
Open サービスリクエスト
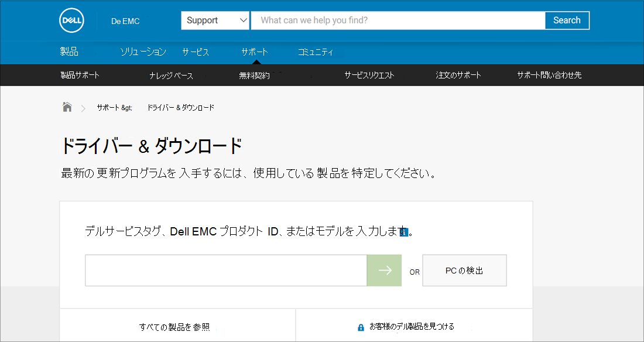click(369, 75)
